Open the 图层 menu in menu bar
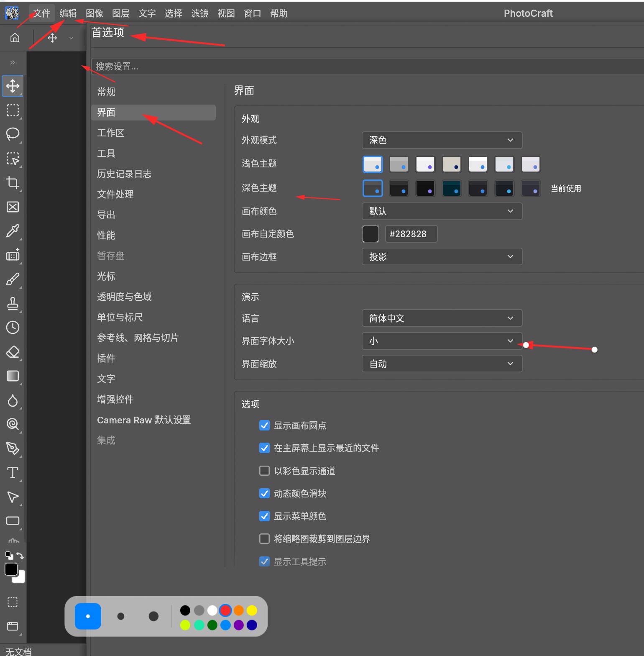Image resolution: width=644 pixels, height=656 pixels. click(x=120, y=13)
